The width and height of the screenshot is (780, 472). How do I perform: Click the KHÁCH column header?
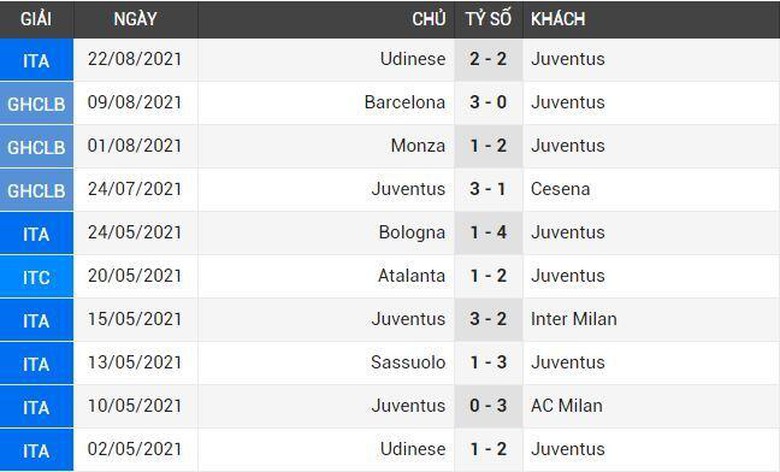[x=558, y=19]
